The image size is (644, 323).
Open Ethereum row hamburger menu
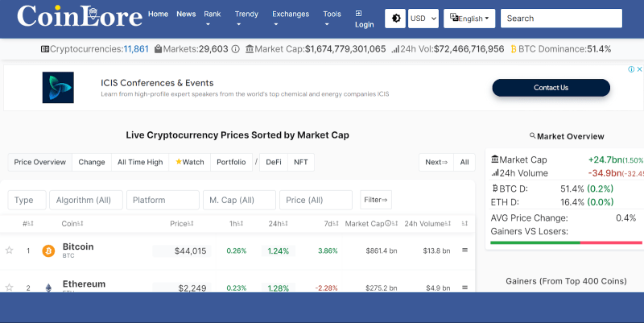click(465, 288)
